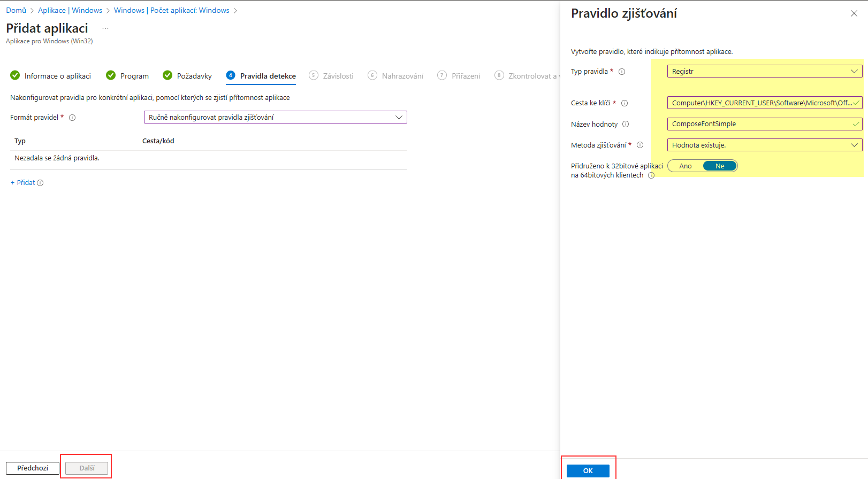Click OK to confirm the detection rule
868x479 pixels.
coord(588,470)
